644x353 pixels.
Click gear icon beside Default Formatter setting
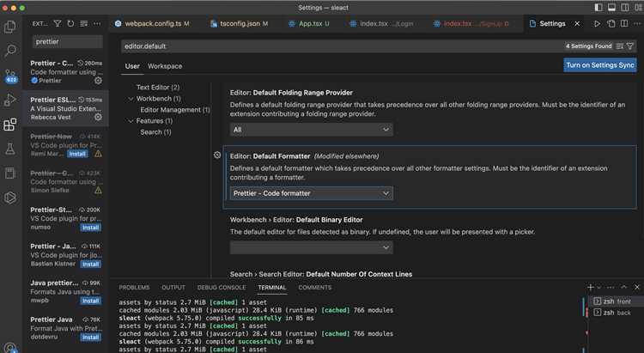click(x=217, y=155)
